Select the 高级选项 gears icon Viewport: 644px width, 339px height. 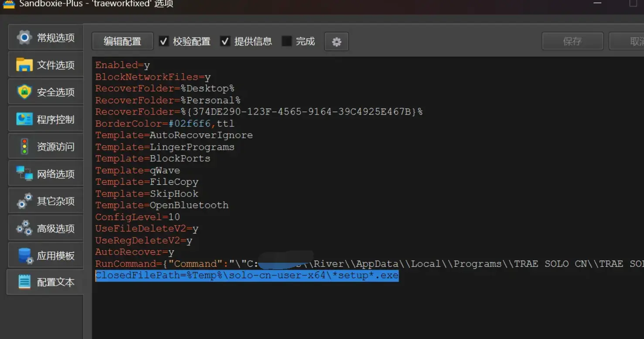coord(24,228)
